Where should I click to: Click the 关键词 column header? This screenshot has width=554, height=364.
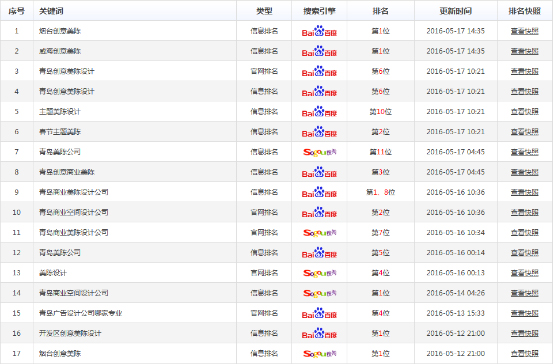click(x=51, y=11)
